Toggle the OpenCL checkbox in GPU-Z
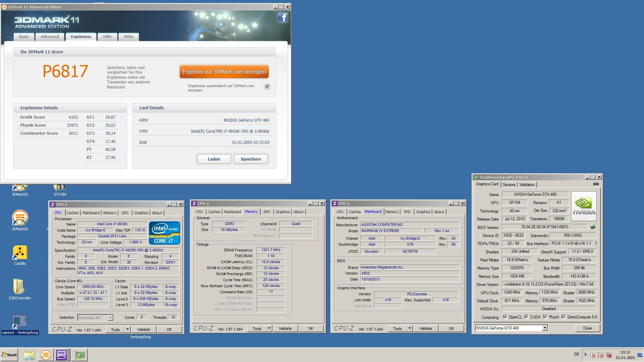This screenshot has height=362, width=644. click(x=505, y=317)
